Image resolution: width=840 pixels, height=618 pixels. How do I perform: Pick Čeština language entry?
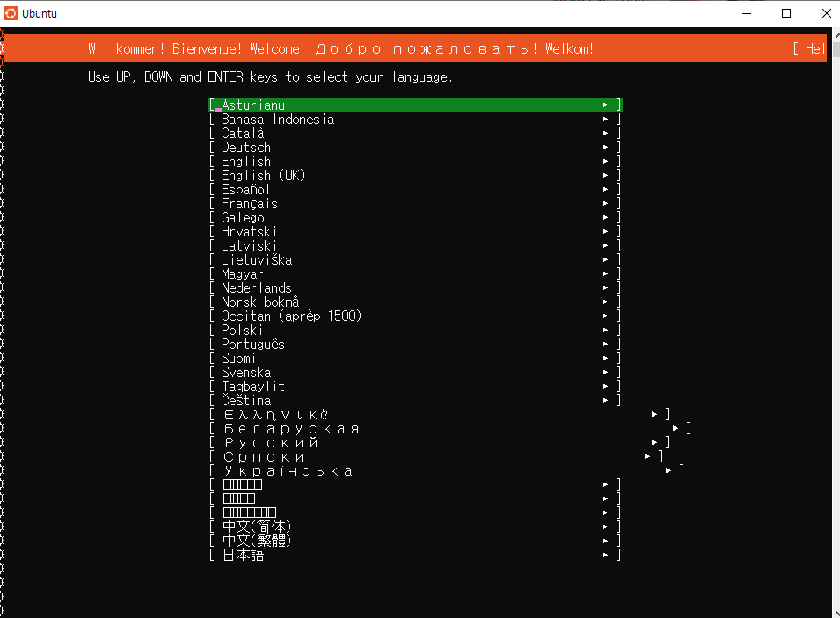(415, 400)
